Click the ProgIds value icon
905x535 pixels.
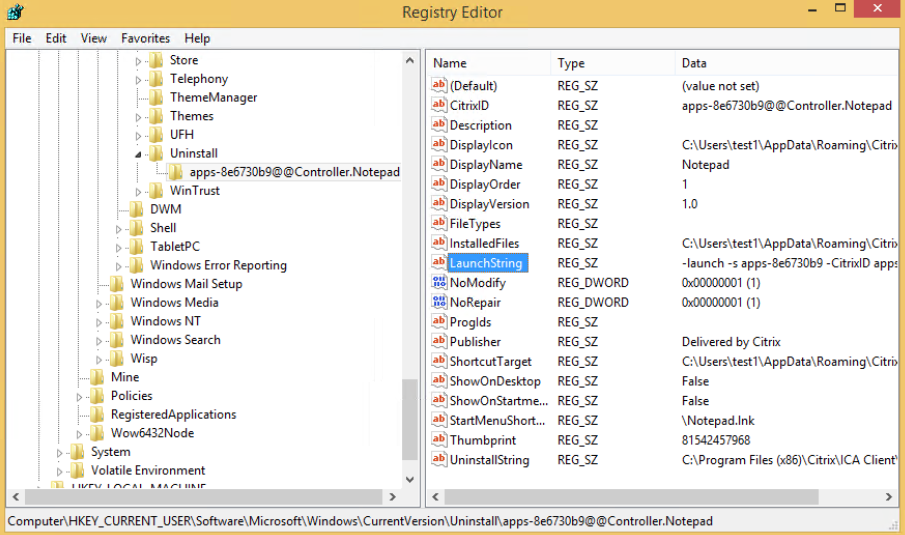point(439,321)
